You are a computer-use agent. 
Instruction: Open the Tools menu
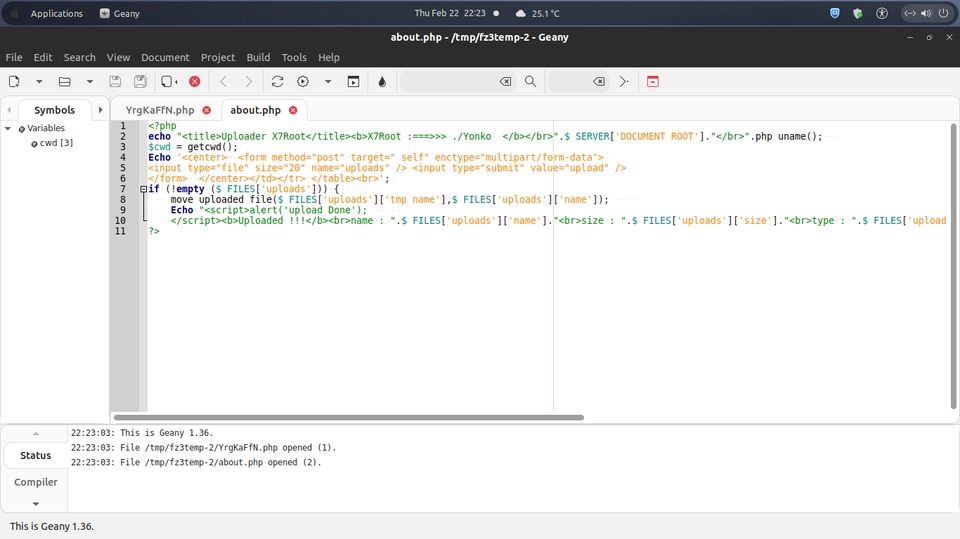click(x=294, y=57)
